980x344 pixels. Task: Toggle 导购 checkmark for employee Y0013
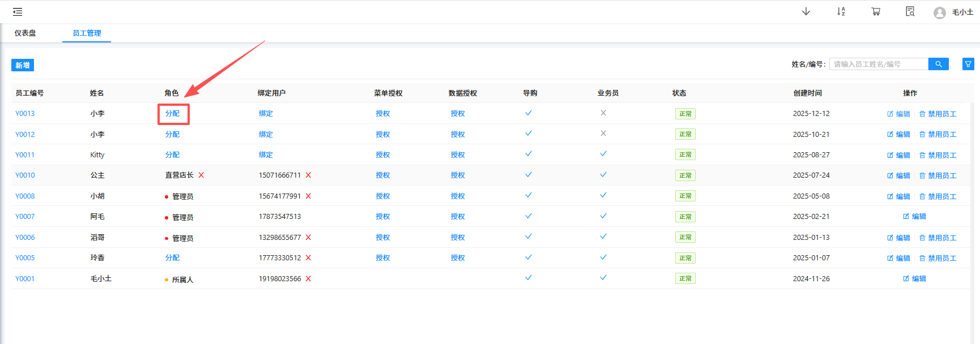coord(529,113)
